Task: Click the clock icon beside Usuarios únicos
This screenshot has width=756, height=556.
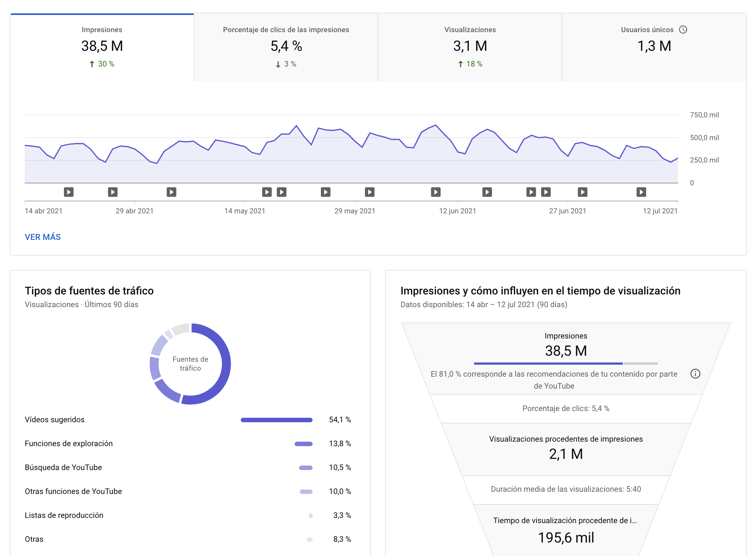Action: click(x=683, y=30)
